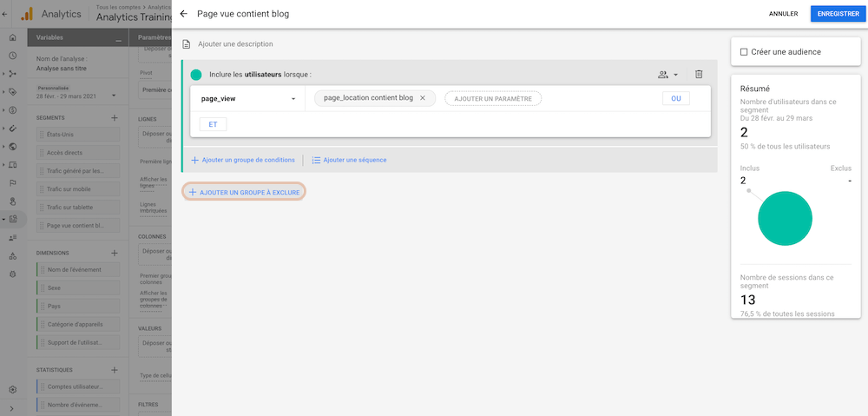
Task: Click the green pie chart in Résumé
Action: [785, 218]
